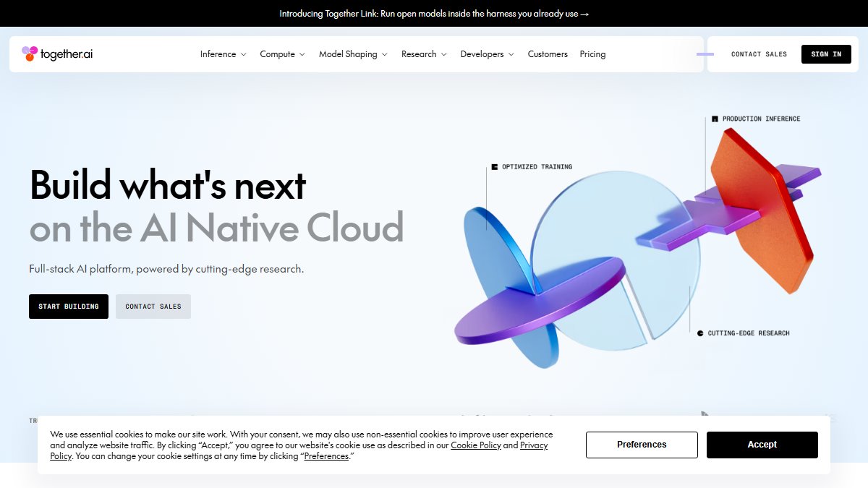
Task: Go to the Customers page
Action: coord(548,54)
